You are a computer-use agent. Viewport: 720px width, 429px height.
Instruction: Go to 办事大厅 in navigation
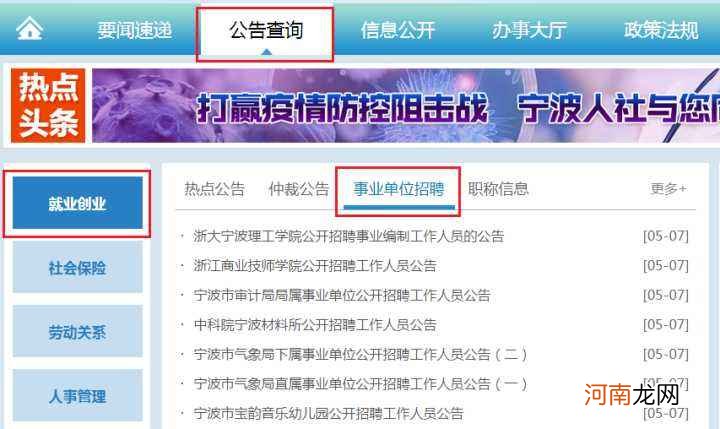coord(529,30)
